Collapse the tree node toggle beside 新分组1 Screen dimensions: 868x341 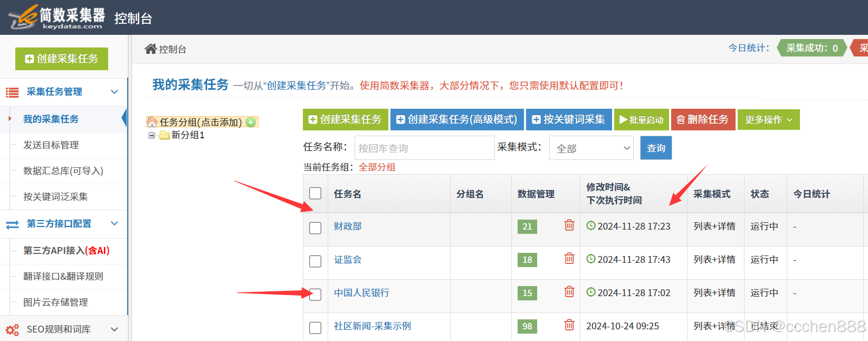click(x=152, y=136)
